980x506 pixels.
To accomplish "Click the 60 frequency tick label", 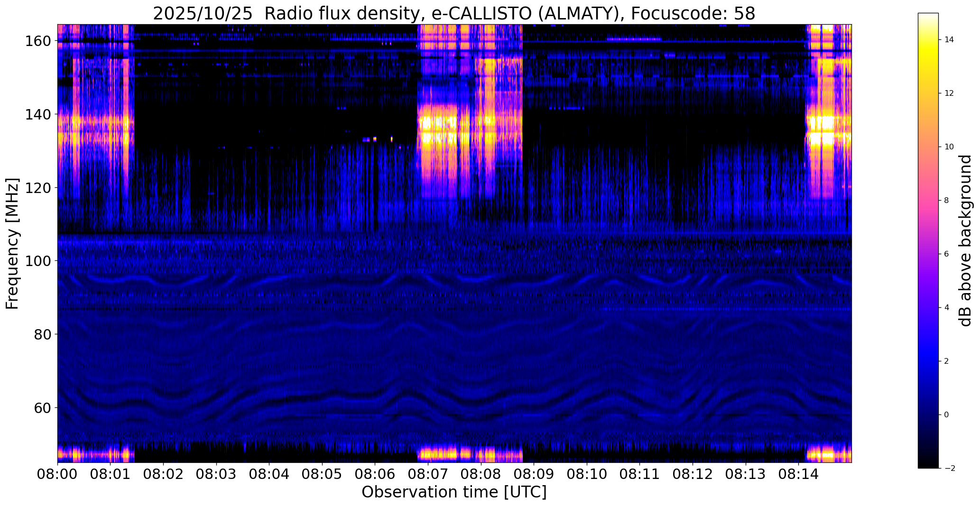I will [x=43, y=407].
